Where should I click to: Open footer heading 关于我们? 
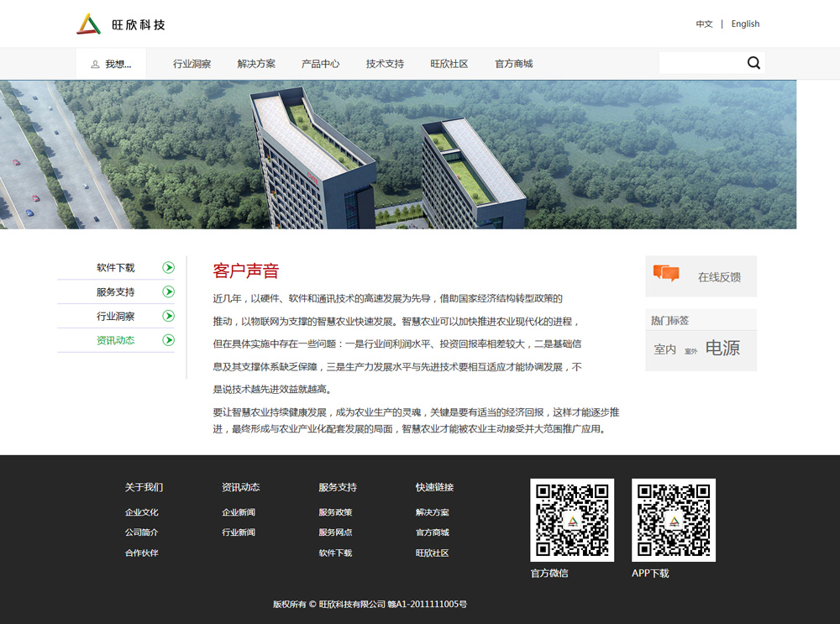pyautogui.click(x=144, y=487)
